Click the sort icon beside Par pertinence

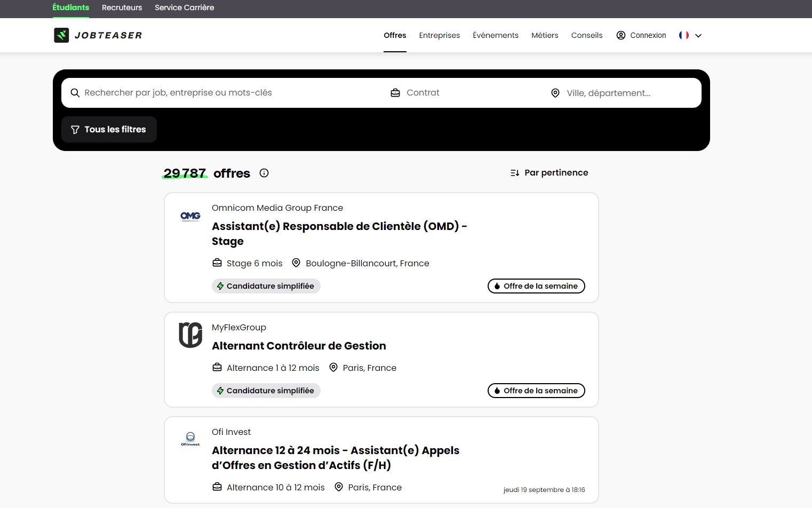515,173
